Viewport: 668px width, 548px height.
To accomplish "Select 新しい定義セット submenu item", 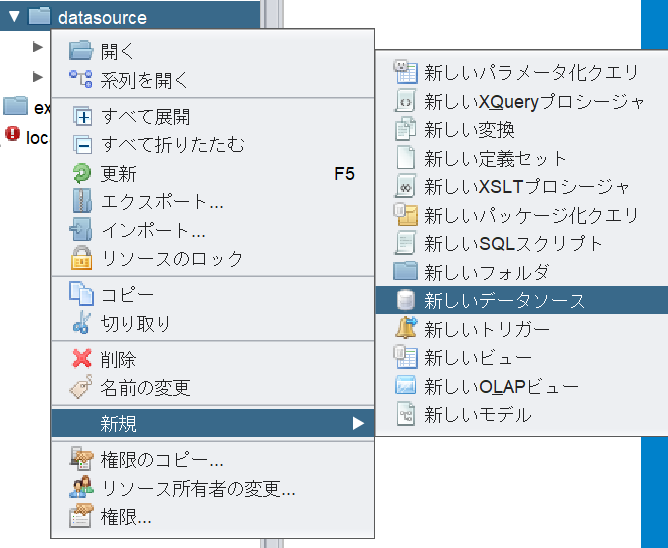I will click(522, 158).
